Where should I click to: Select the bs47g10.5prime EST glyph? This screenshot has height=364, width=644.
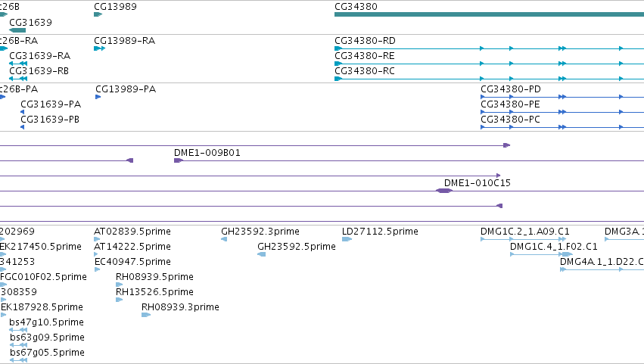(x=18, y=330)
